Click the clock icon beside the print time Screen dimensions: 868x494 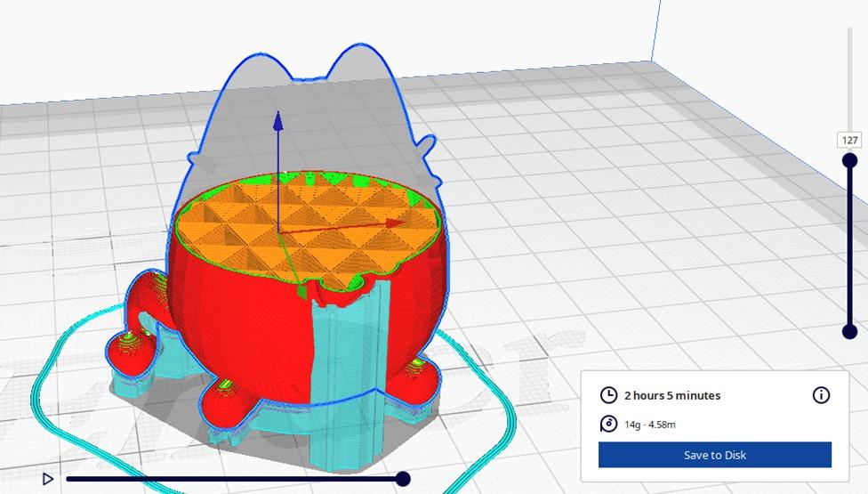click(608, 395)
